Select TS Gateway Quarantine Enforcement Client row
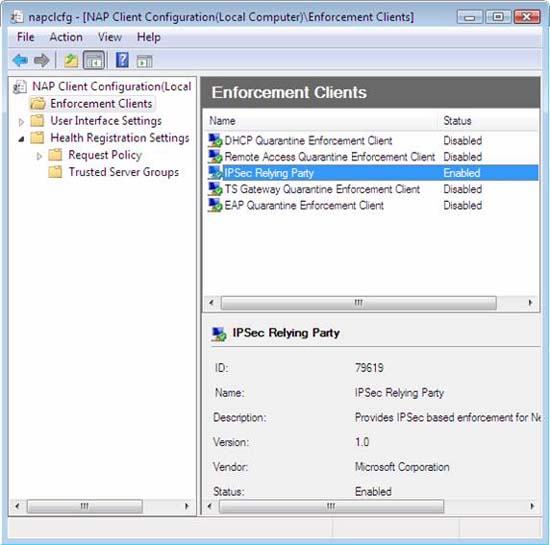Viewport: 550px width, 545px height. (x=373, y=189)
